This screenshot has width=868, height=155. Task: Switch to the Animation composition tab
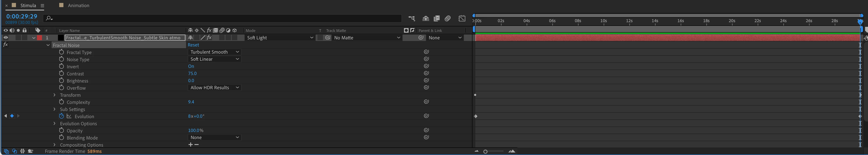pyautogui.click(x=79, y=5)
